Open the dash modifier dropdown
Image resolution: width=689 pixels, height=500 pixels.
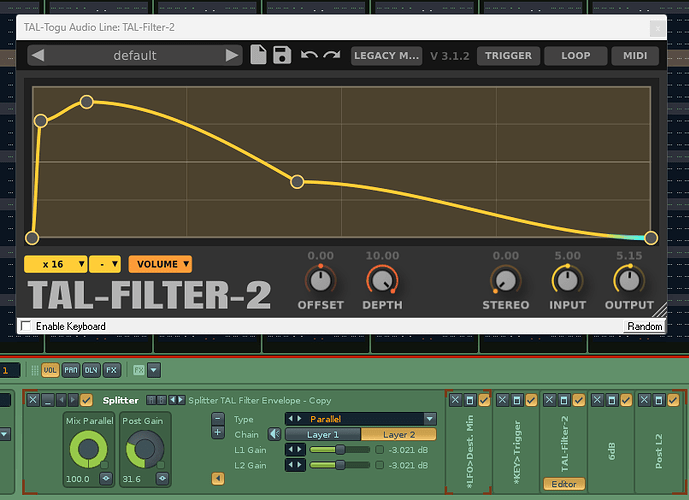pyautogui.click(x=105, y=264)
